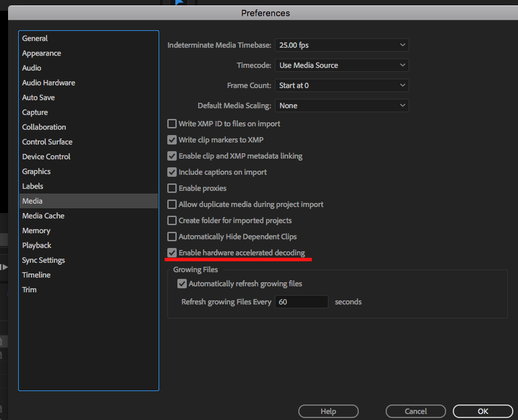Open the Frame Count dropdown
This screenshot has height=420, width=518.
coord(341,85)
